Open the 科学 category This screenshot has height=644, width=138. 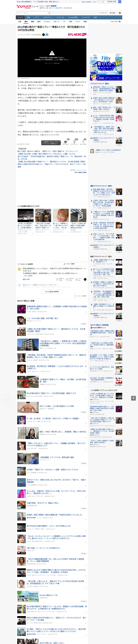point(71,21)
